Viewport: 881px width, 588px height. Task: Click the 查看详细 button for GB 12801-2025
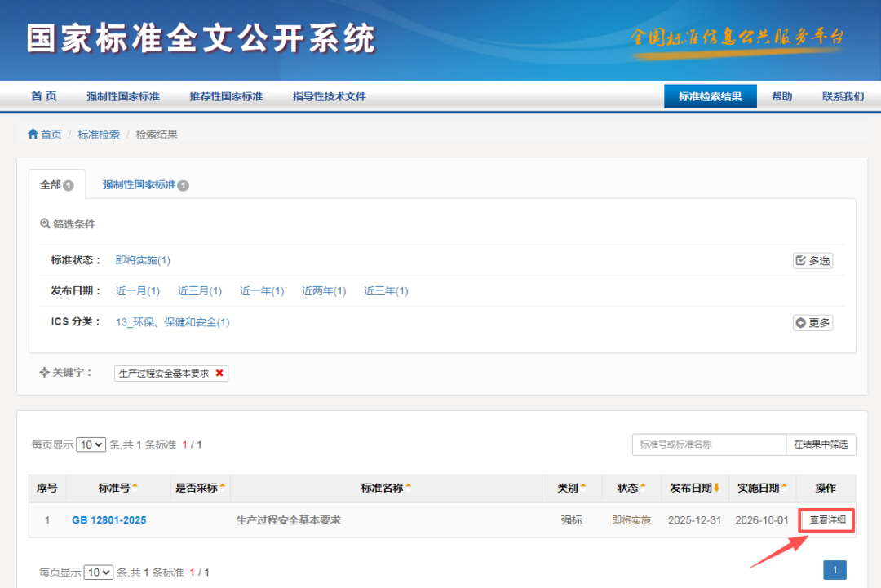click(x=826, y=519)
